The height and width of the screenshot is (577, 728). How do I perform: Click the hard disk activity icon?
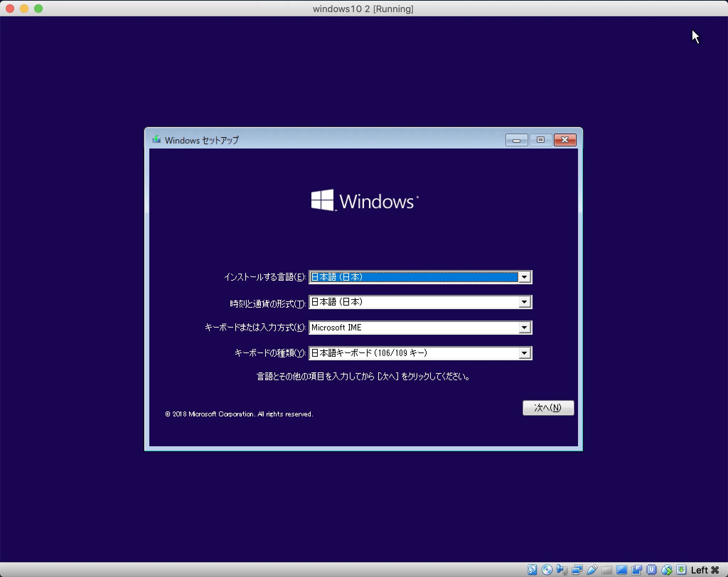[x=532, y=570]
